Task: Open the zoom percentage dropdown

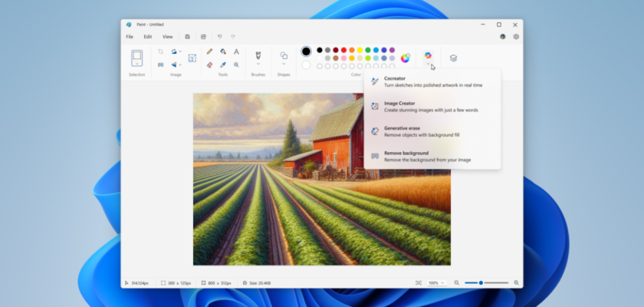Action: point(436,282)
